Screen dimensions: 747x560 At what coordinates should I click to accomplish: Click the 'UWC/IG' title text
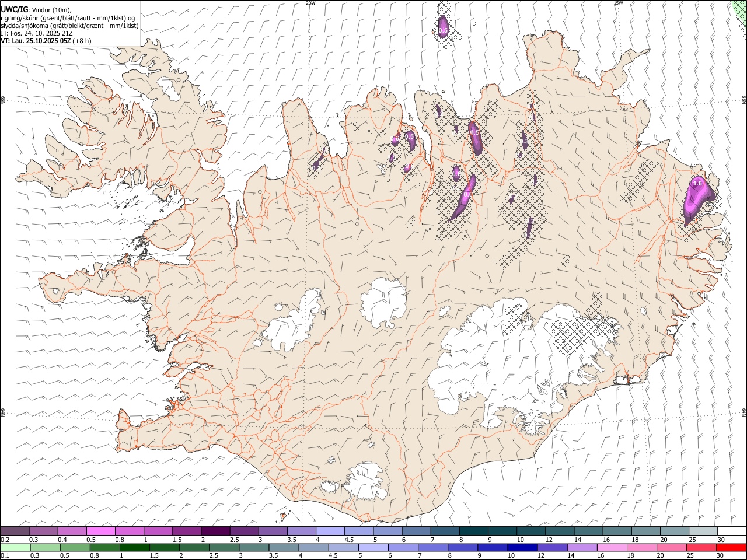[13, 9]
